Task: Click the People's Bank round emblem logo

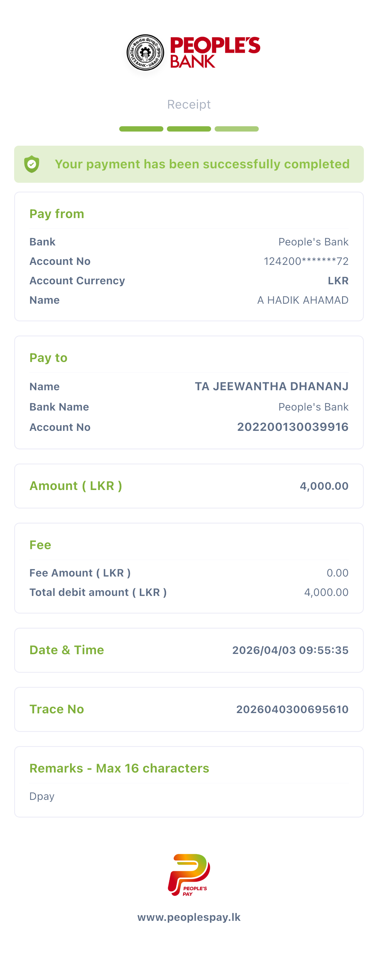Action: click(145, 52)
